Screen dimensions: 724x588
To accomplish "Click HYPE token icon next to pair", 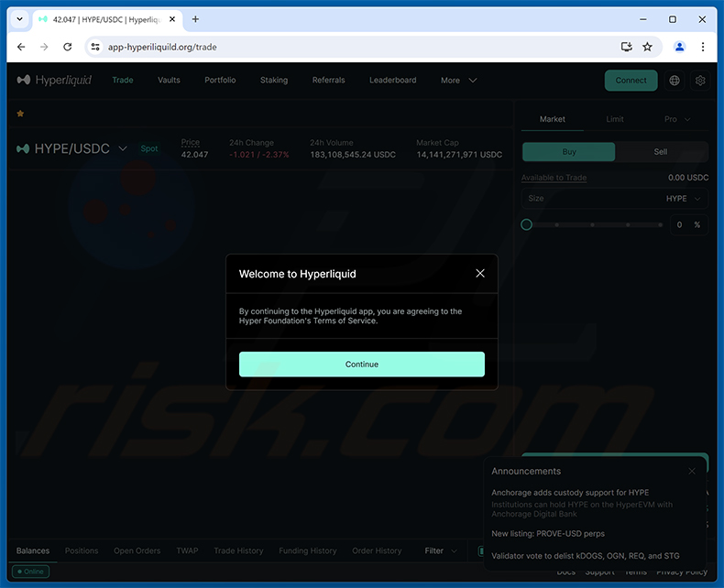I will point(23,148).
